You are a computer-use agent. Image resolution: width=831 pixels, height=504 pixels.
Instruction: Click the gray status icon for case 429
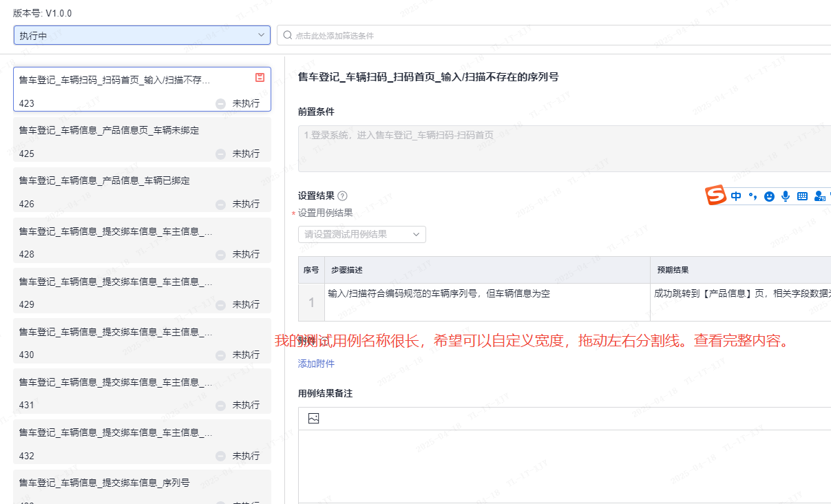pyautogui.click(x=220, y=305)
